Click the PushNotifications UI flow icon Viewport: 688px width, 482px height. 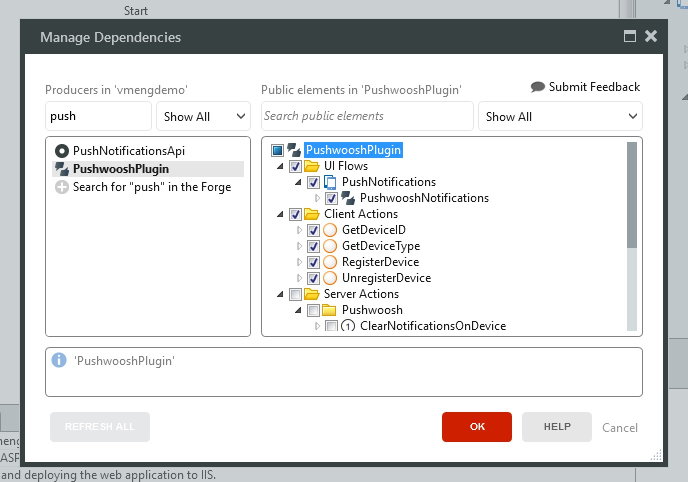click(331, 182)
